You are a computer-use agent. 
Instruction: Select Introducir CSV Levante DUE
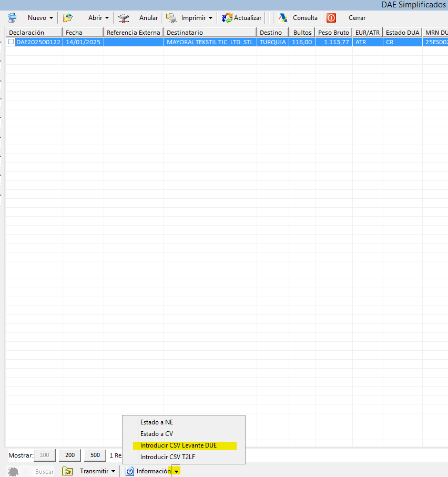tap(178, 445)
